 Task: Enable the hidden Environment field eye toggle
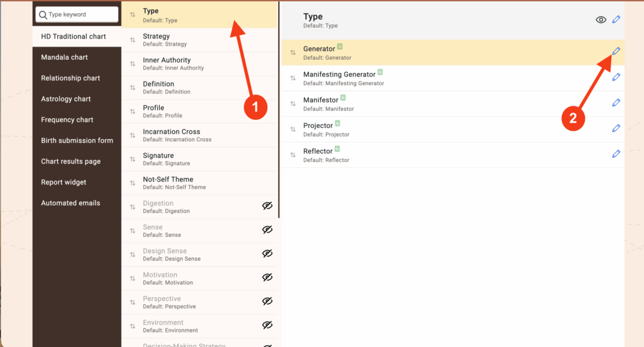tap(267, 326)
